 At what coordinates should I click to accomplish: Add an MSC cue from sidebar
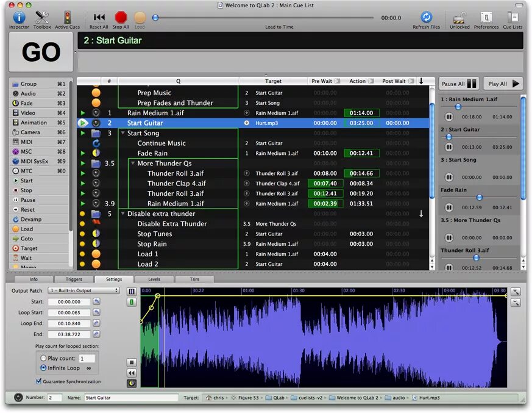click(40, 151)
